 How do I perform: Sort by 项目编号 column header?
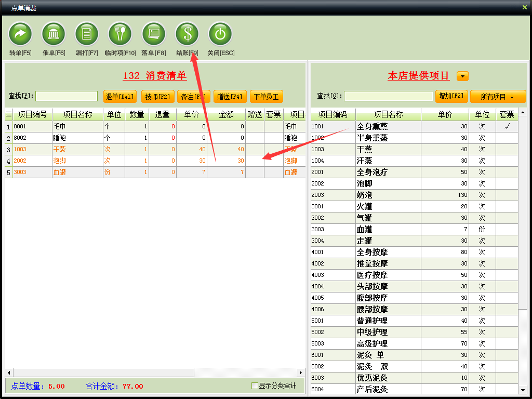[32, 114]
